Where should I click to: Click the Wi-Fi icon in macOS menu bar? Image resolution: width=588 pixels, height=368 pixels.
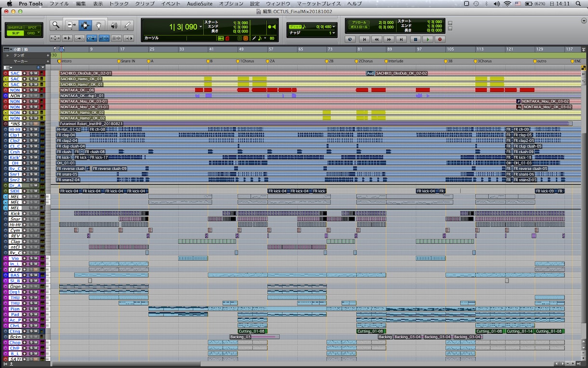coord(508,4)
